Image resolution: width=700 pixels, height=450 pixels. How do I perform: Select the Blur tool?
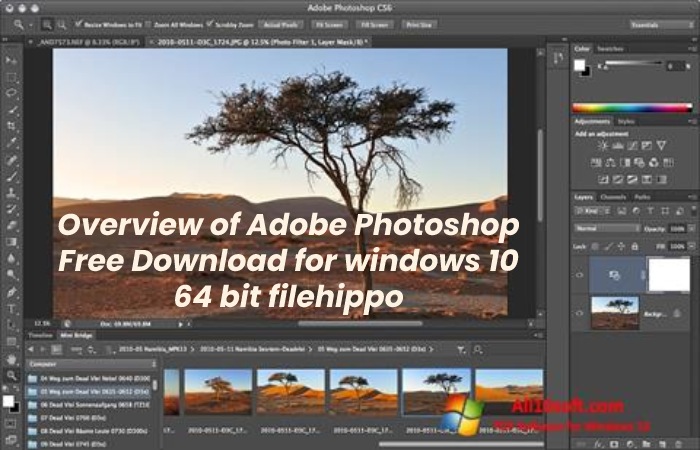pyautogui.click(x=11, y=258)
